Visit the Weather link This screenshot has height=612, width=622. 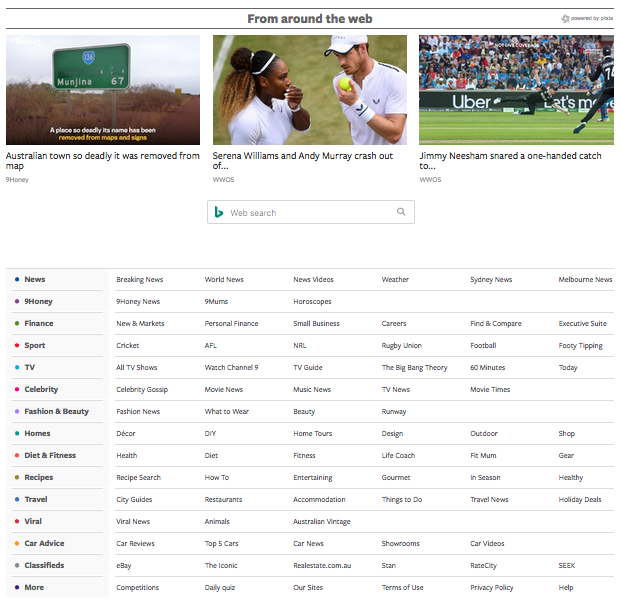pyautogui.click(x=395, y=280)
